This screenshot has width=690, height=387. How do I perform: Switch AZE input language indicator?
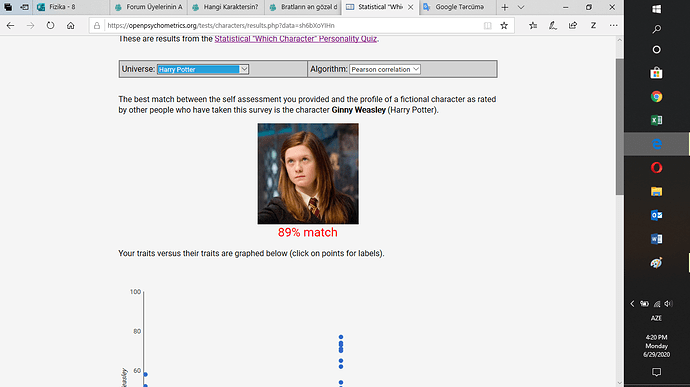pos(657,318)
